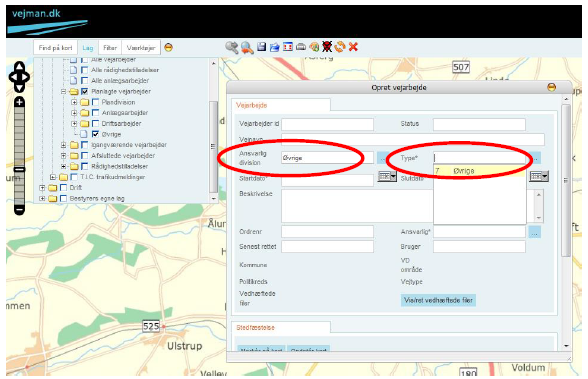Image resolution: width=588 pixels, height=379 pixels.
Task: Click the Status input field
Action: (479, 124)
